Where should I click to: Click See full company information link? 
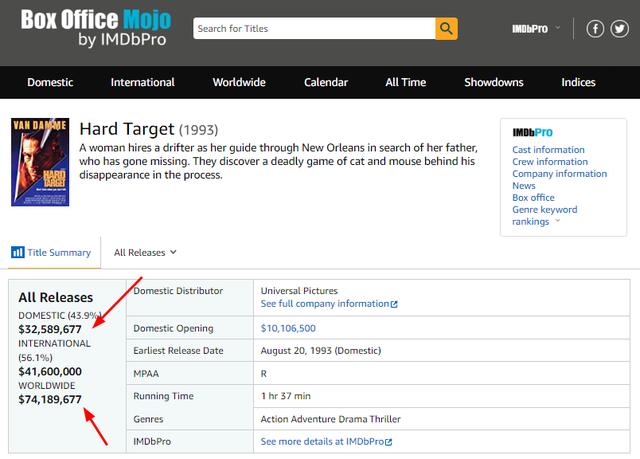tap(324, 304)
